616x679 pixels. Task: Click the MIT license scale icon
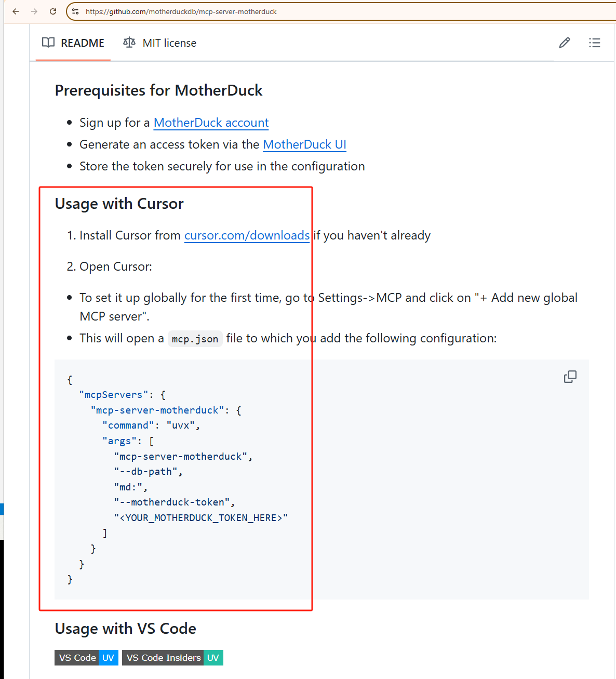(129, 43)
